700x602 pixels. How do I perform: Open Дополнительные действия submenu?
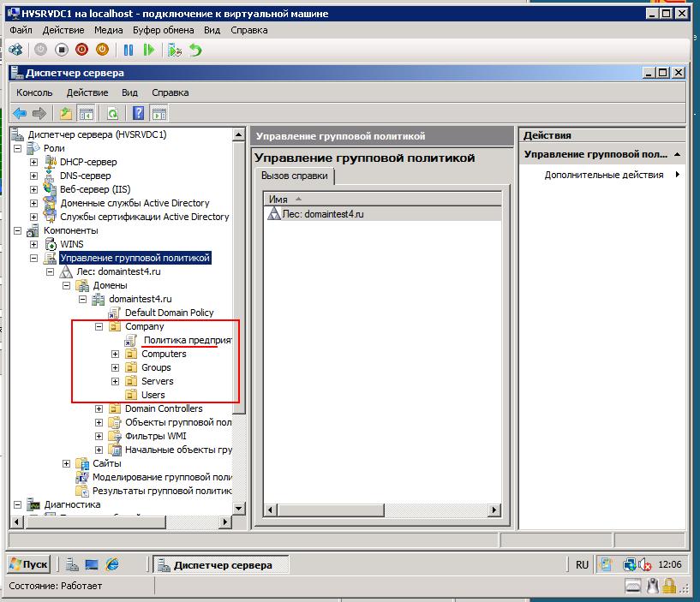pos(603,175)
